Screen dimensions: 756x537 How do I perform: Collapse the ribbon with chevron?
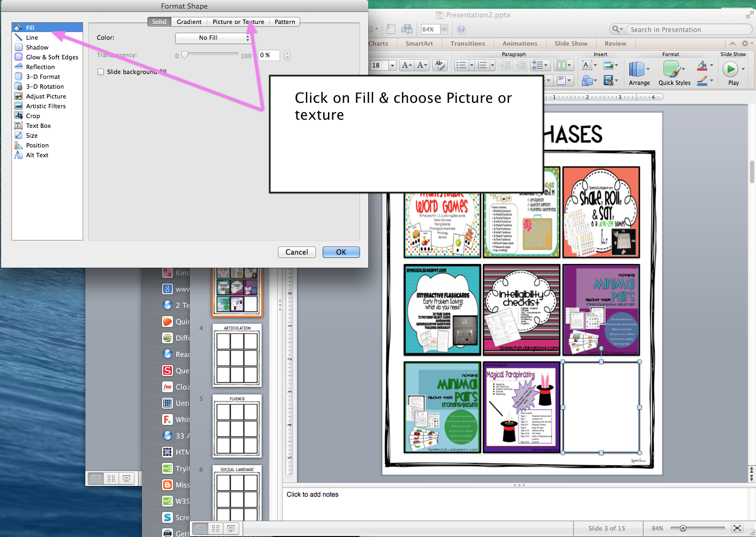click(x=733, y=44)
